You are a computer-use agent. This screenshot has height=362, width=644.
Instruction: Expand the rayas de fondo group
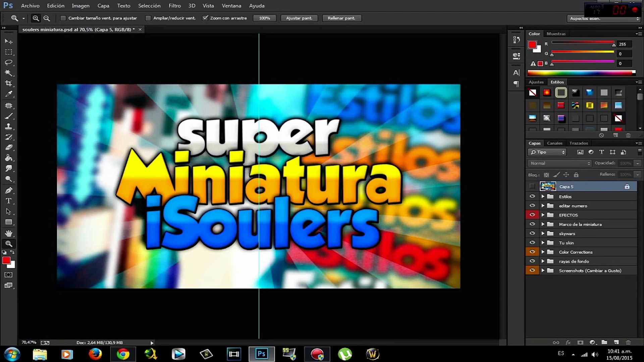click(543, 261)
